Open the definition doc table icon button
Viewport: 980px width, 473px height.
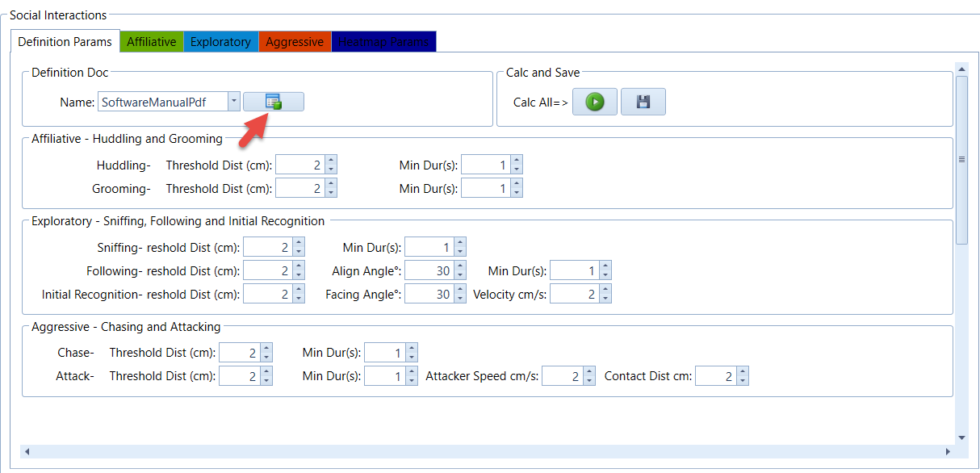pos(274,102)
